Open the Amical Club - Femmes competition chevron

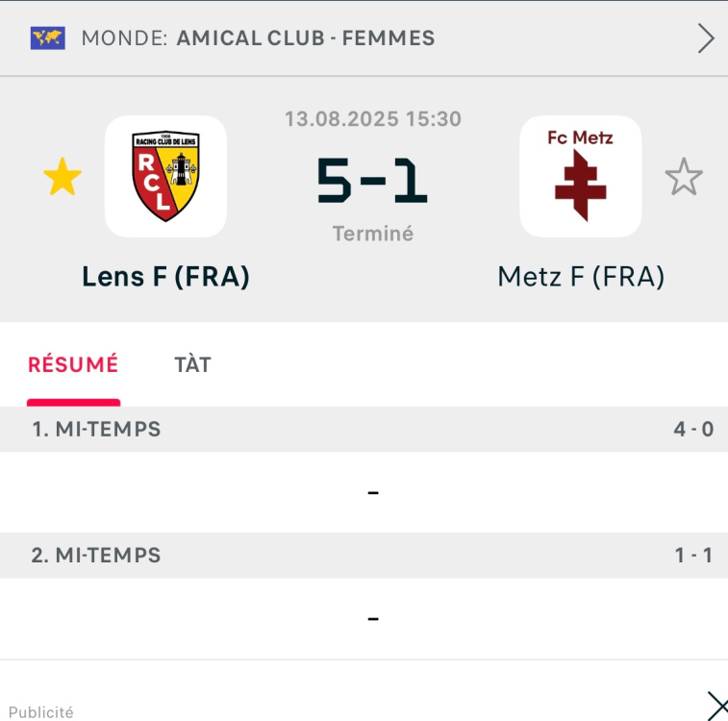point(706,39)
